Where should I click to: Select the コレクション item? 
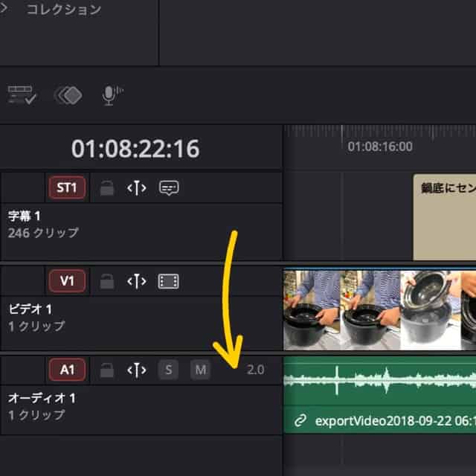point(64,10)
